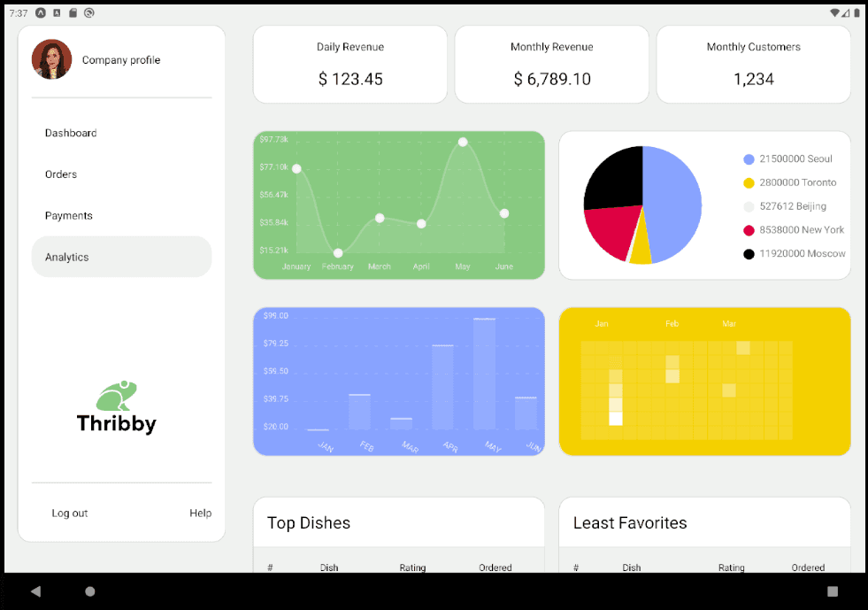Toggle the Seoul series in the pie chart legend

point(787,159)
